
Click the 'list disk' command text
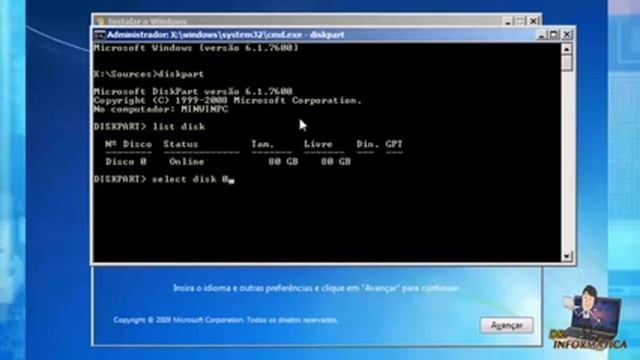coord(178,127)
